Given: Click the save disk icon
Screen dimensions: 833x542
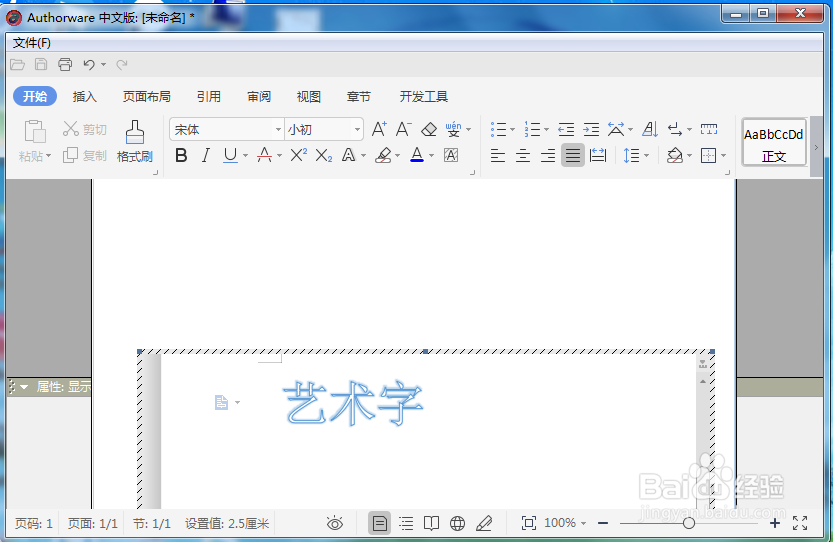Looking at the screenshot, I should [x=41, y=65].
